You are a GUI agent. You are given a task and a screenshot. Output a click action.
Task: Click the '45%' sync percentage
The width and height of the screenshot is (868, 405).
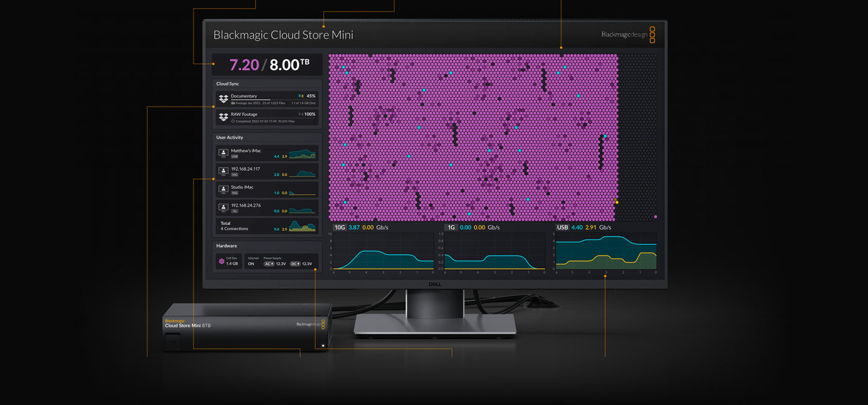[x=311, y=96]
